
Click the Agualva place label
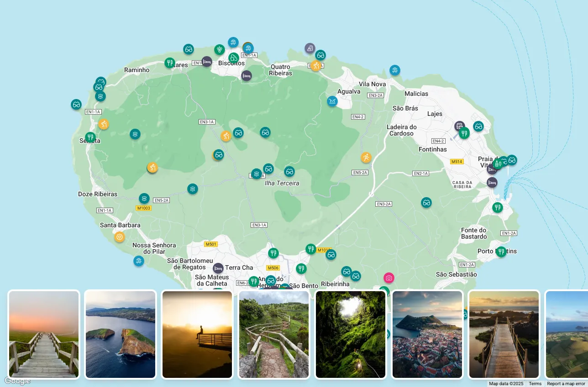pyautogui.click(x=349, y=91)
